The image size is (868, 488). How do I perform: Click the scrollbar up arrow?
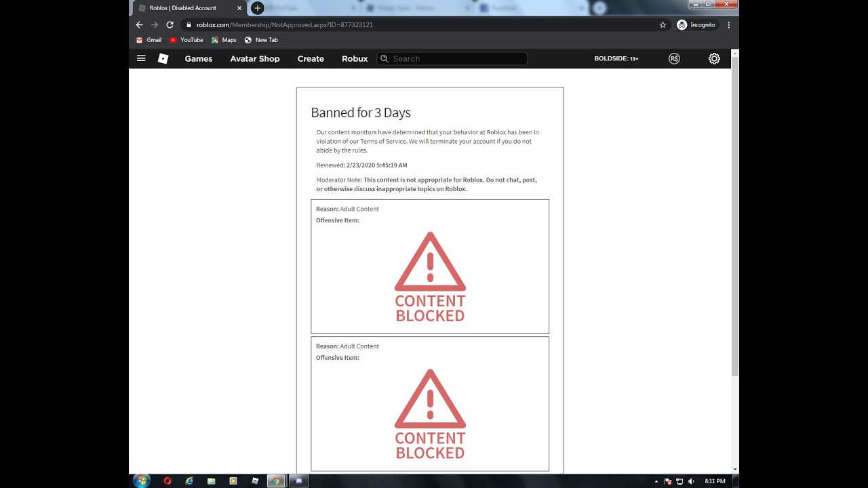pyautogui.click(x=735, y=53)
